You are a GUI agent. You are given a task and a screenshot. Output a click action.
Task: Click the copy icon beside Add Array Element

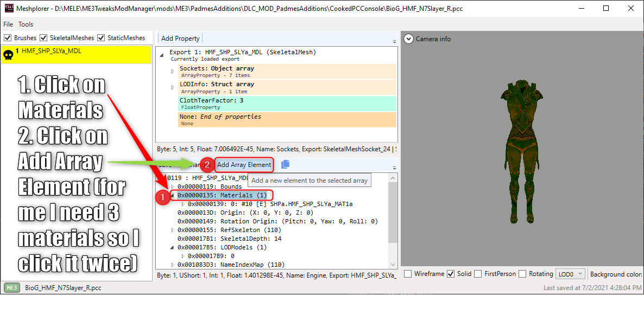tap(286, 164)
